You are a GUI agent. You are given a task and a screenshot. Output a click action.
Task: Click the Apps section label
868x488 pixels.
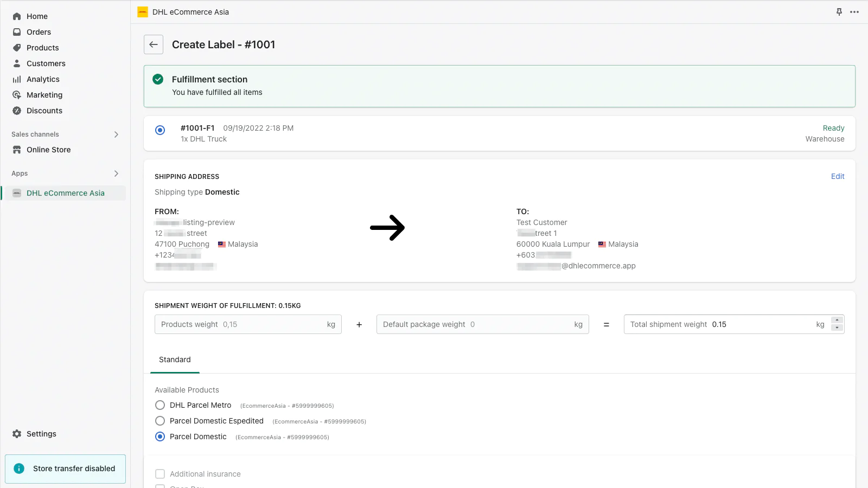20,174
